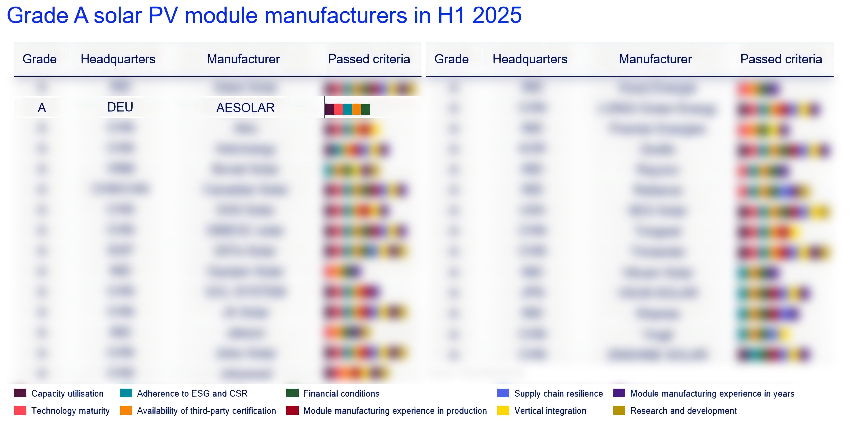Click the Financial conditions legend label
The width and height of the screenshot is (868, 421).
pos(341,393)
